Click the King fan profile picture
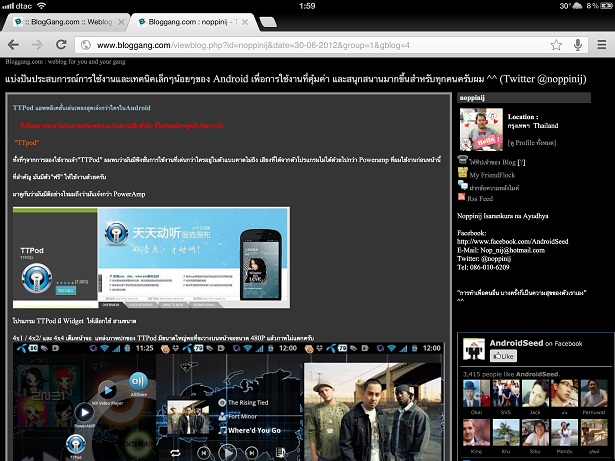This screenshot has height=461, width=615. tap(477, 432)
